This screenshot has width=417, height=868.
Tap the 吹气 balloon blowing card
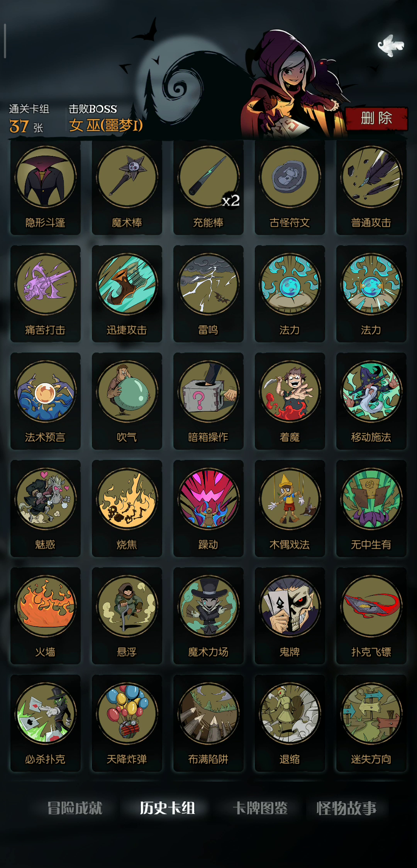tap(127, 401)
